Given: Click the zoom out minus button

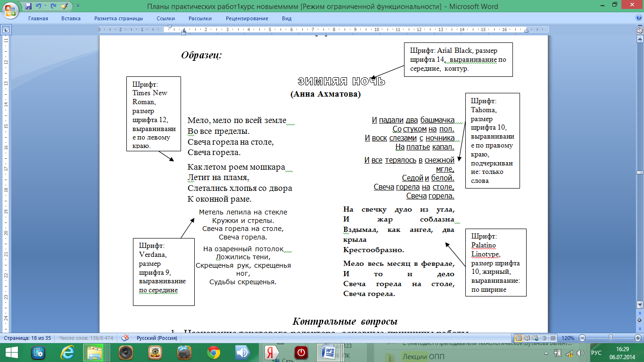Looking at the screenshot, I should point(582,338).
